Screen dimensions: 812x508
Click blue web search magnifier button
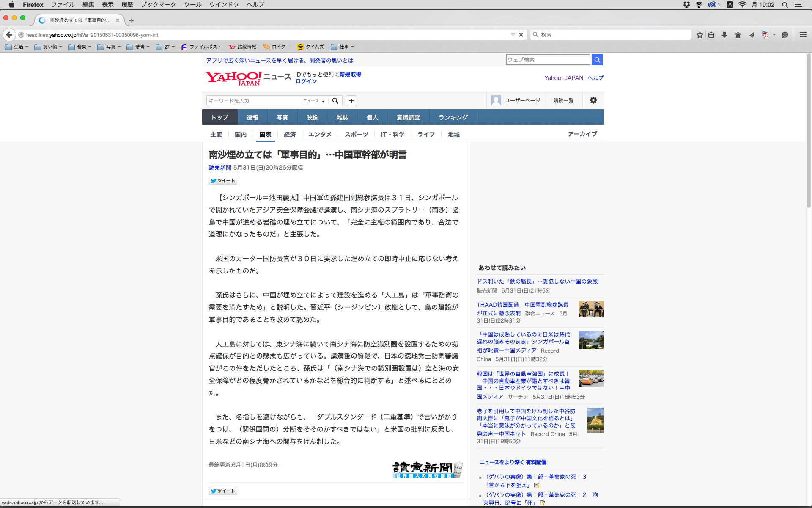[x=597, y=60]
